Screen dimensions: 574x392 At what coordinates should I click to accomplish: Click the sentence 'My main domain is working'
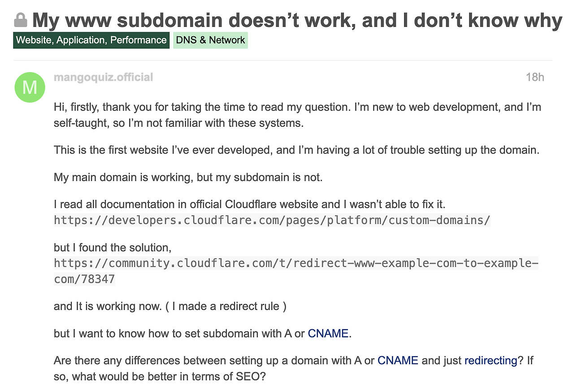pos(188,177)
